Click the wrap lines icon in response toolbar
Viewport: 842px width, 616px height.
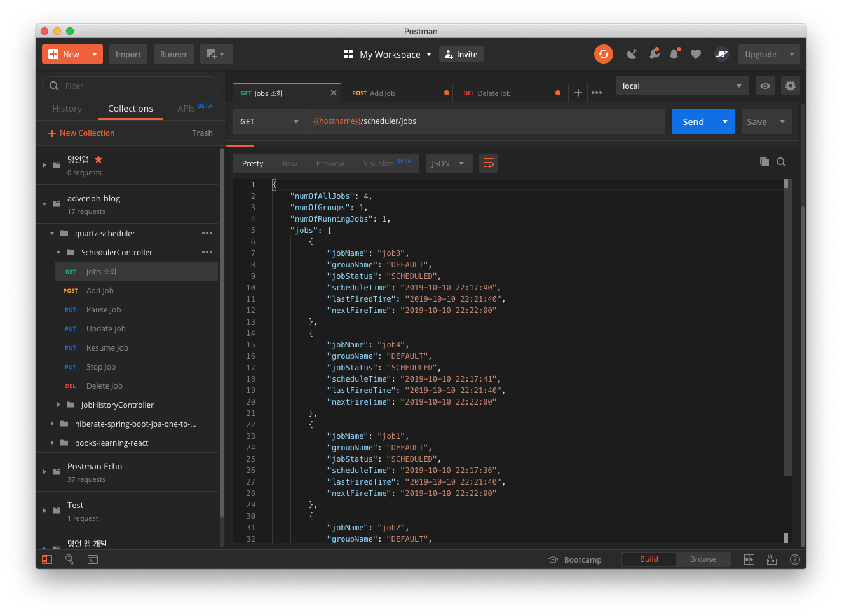488,163
